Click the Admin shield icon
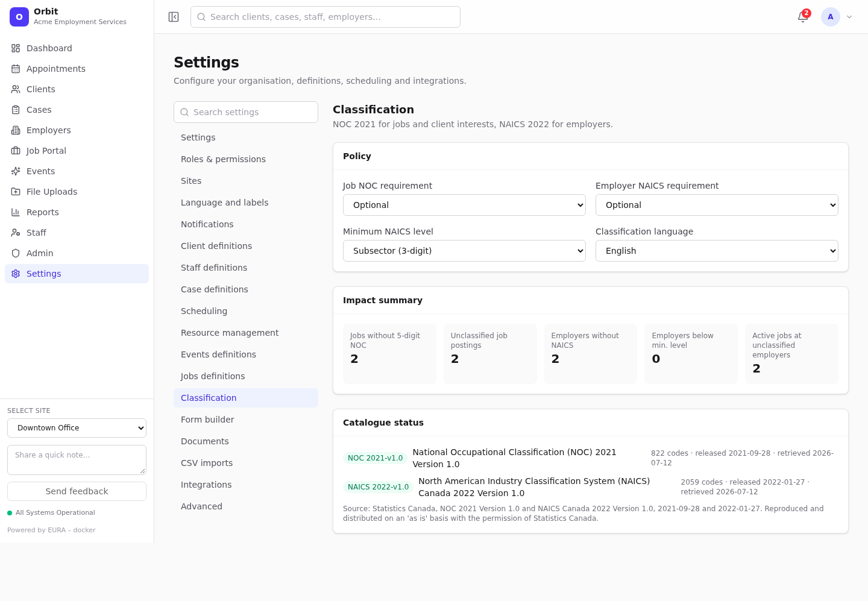868x601 pixels. click(x=16, y=253)
